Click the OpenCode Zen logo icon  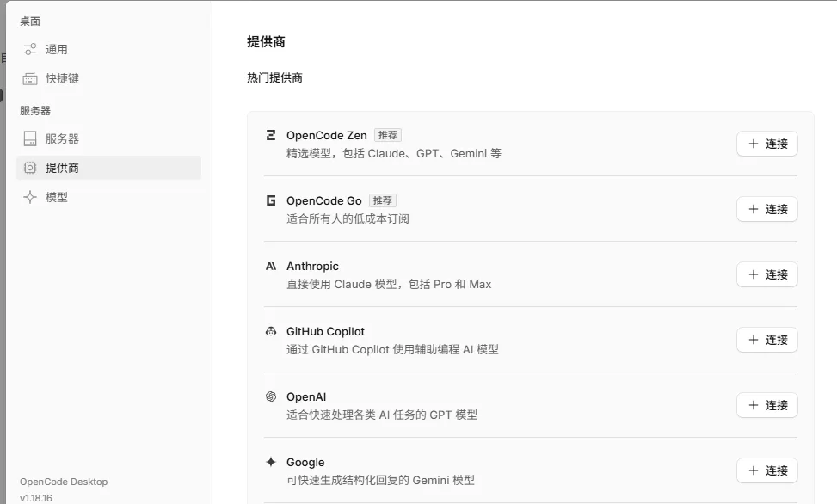tap(271, 135)
